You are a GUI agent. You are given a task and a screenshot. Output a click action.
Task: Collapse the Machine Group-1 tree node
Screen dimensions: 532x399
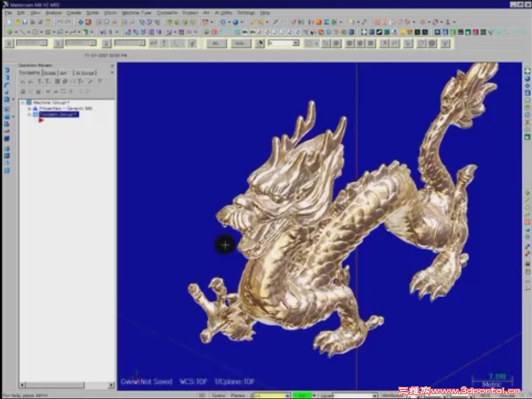pos(23,102)
